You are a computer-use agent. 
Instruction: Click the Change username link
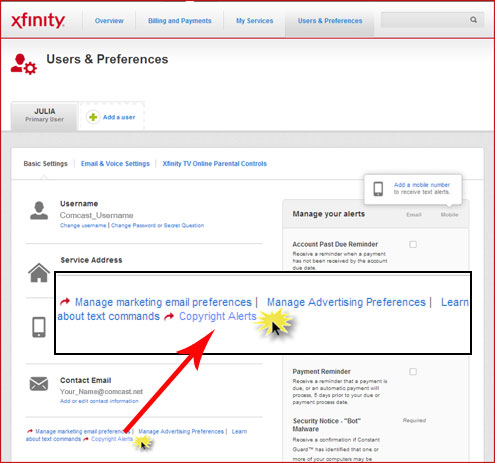(x=83, y=225)
